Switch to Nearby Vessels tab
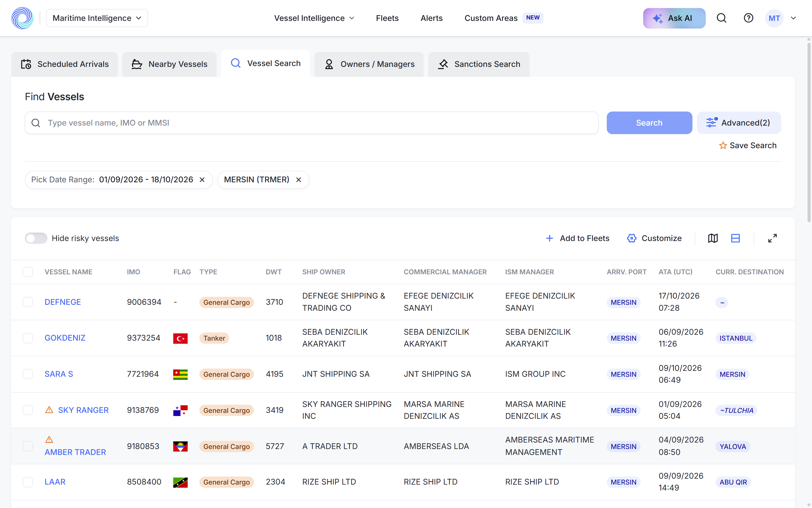 [x=169, y=64]
